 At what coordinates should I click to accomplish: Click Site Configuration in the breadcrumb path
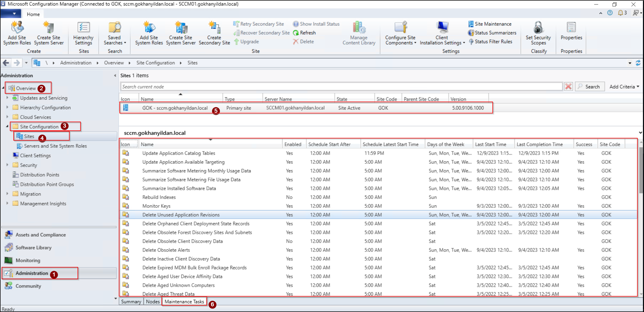156,63
